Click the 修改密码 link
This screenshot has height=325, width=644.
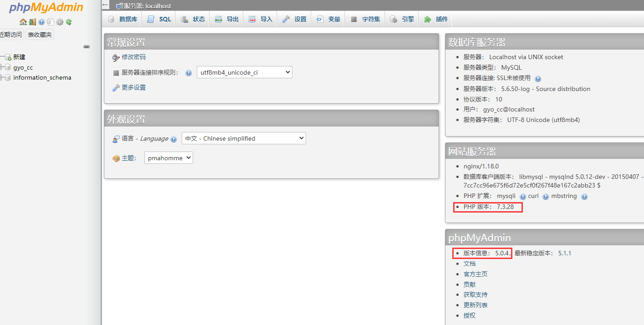(x=133, y=57)
